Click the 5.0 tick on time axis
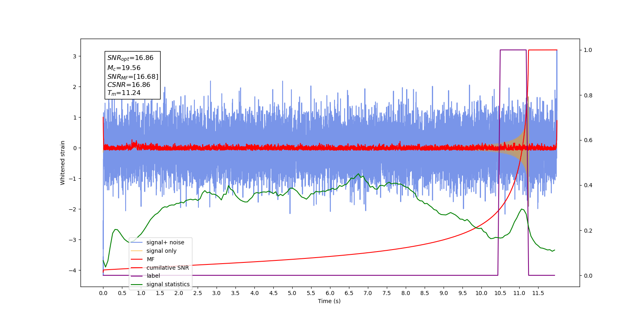The image size is (644, 322). click(292, 293)
